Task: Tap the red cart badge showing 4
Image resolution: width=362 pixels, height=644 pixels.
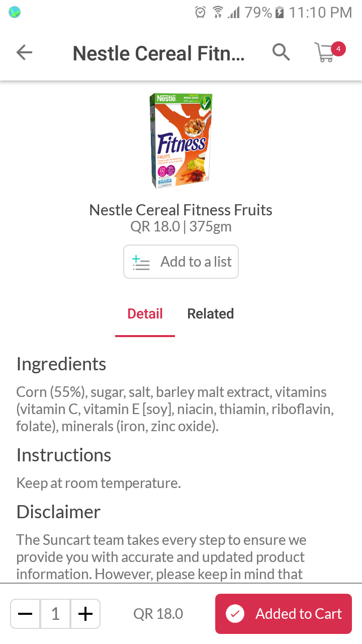Action: [x=338, y=49]
